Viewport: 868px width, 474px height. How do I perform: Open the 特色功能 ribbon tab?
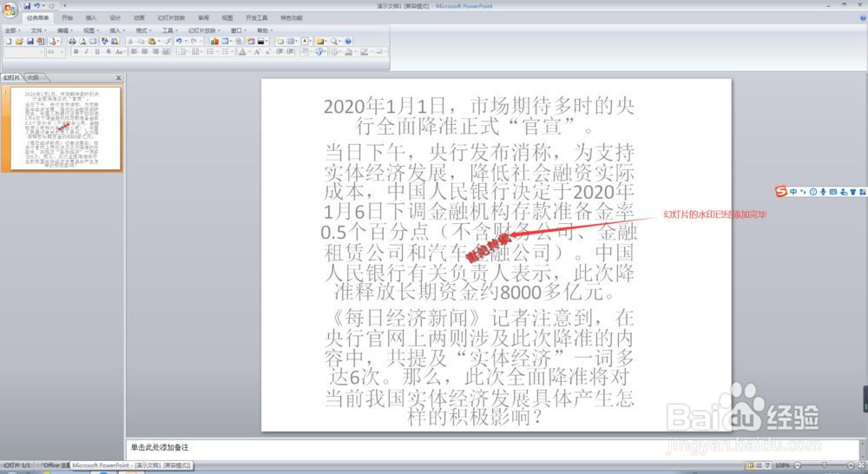tap(291, 18)
